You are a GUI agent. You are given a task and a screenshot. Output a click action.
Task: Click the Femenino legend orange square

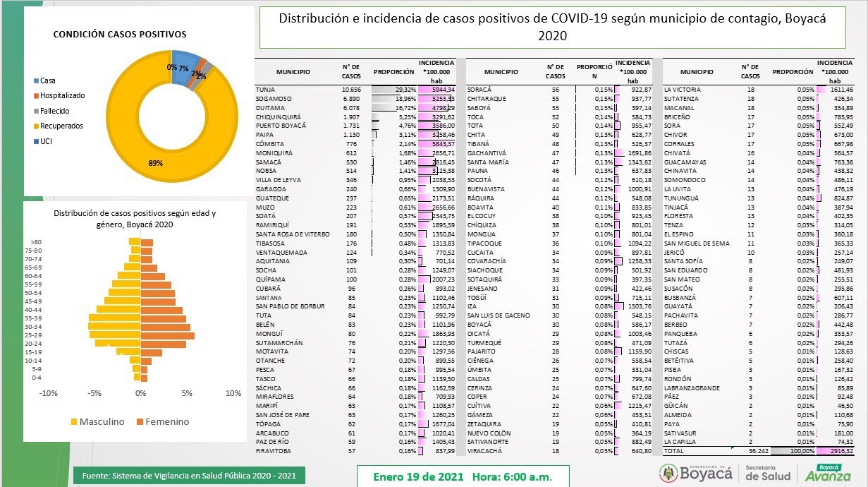click(140, 421)
